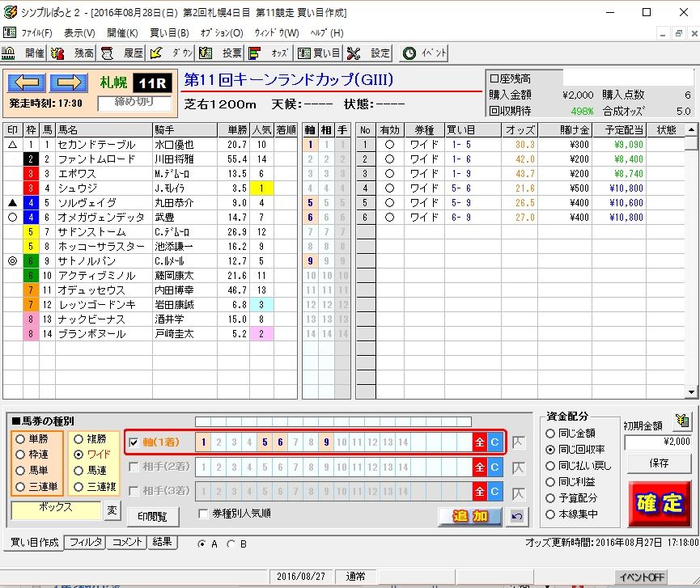Click the 保存 save button
700x588 pixels.
(x=659, y=463)
